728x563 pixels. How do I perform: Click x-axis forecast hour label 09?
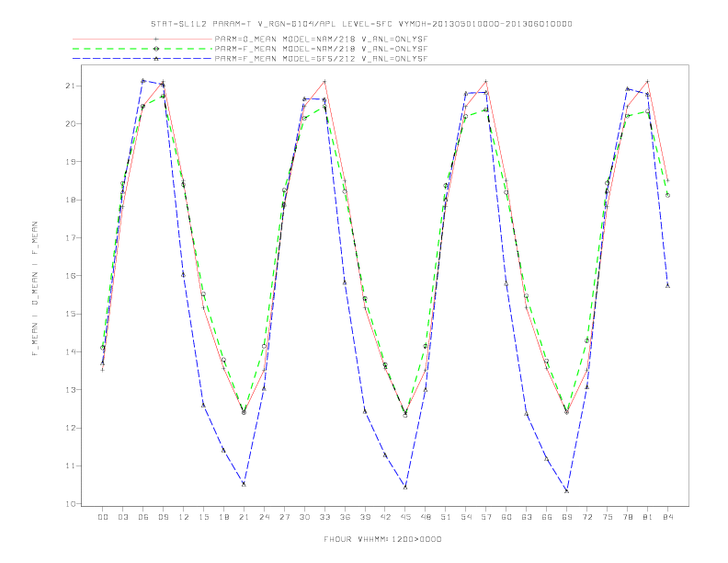tap(164, 517)
